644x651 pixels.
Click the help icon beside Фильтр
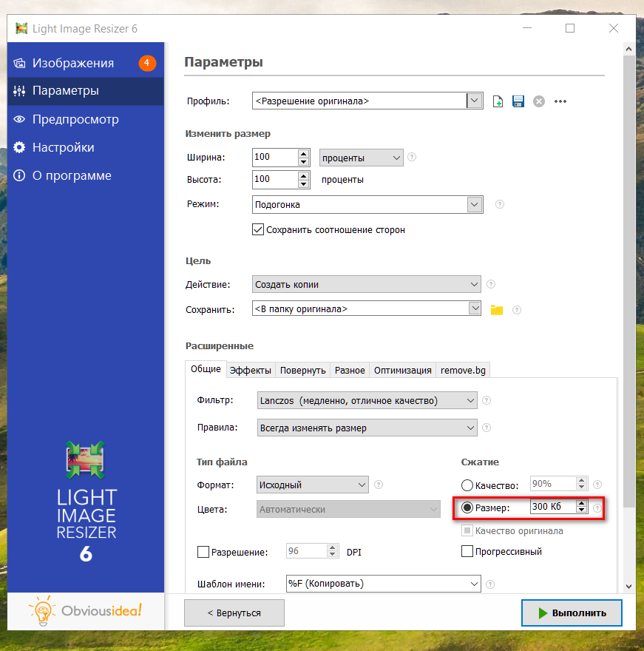(487, 400)
